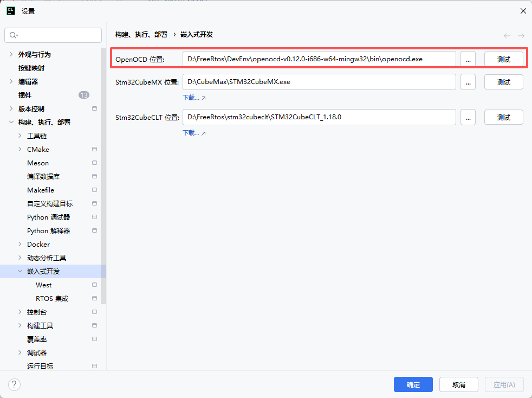Expand the 工具链 node
This screenshot has height=398, width=532.
tap(20, 136)
